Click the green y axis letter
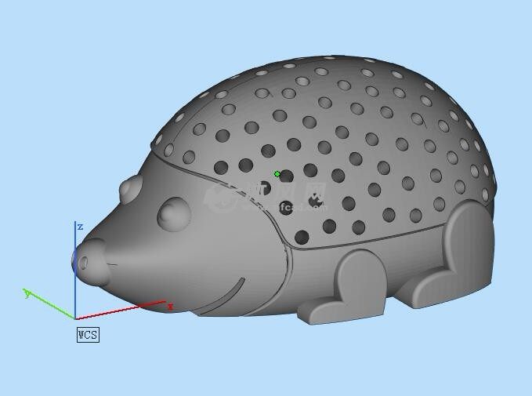 (x=27, y=294)
